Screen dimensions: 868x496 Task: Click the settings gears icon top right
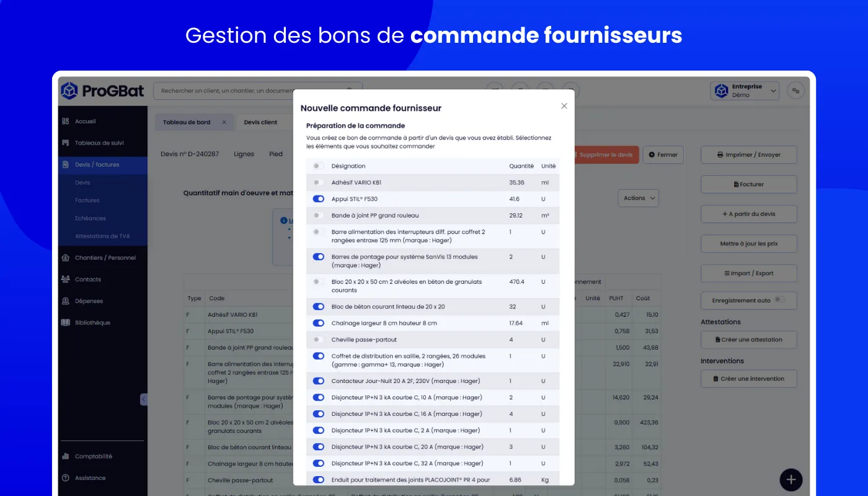pos(796,91)
